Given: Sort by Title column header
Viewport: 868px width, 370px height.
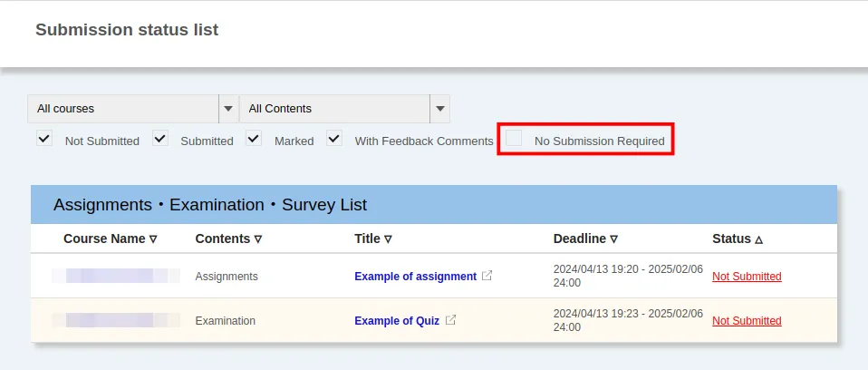Looking at the screenshot, I should coord(373,239).
